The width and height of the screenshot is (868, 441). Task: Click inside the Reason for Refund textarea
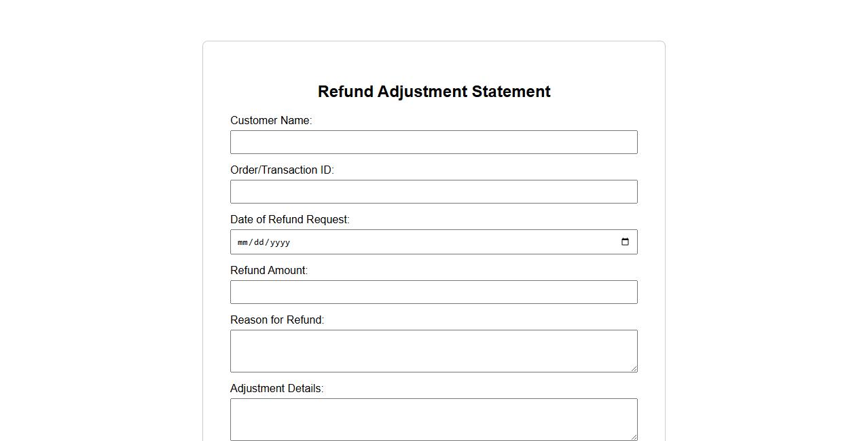[433, 351]
